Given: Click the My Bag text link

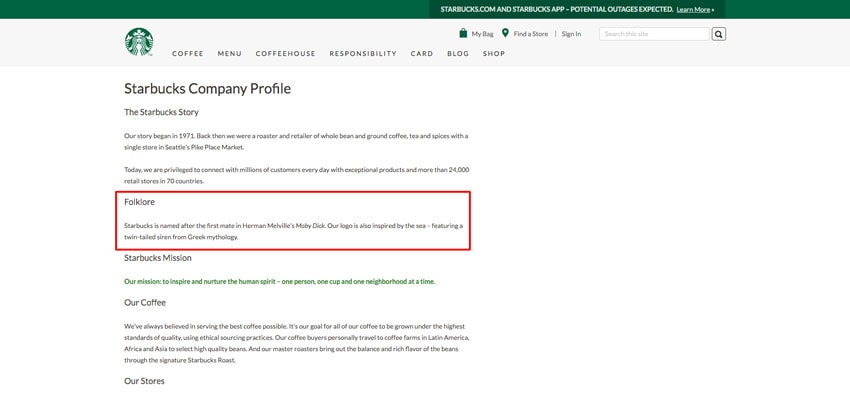Looking at the screenshot, I should 482,34.
